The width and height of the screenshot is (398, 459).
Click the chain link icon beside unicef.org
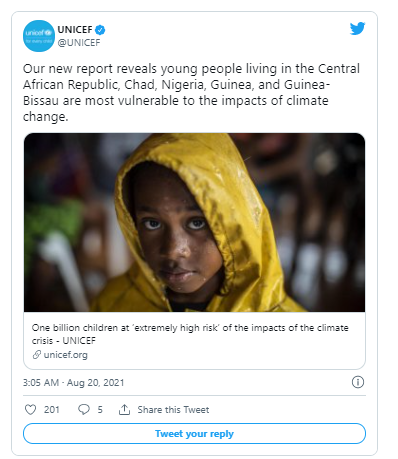click(x=36, y=355)
